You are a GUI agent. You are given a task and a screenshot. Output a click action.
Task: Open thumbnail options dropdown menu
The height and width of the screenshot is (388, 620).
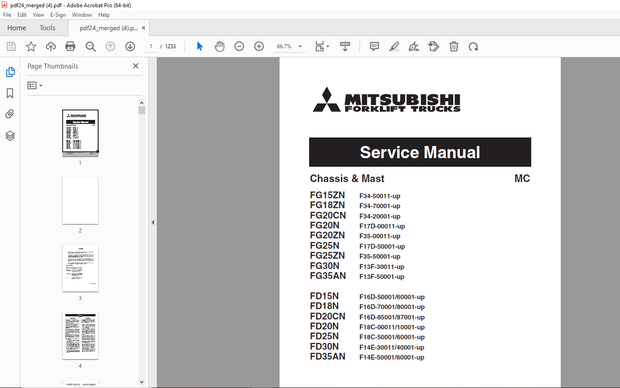coord(35,85)
